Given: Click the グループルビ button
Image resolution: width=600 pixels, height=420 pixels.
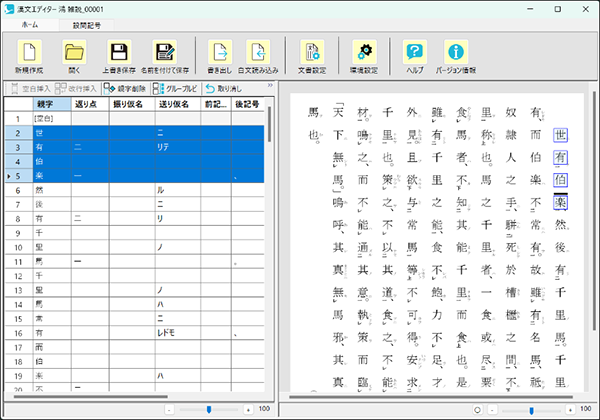Looking at the screenshot, I should pyautogui.click(x=174, y=88).
